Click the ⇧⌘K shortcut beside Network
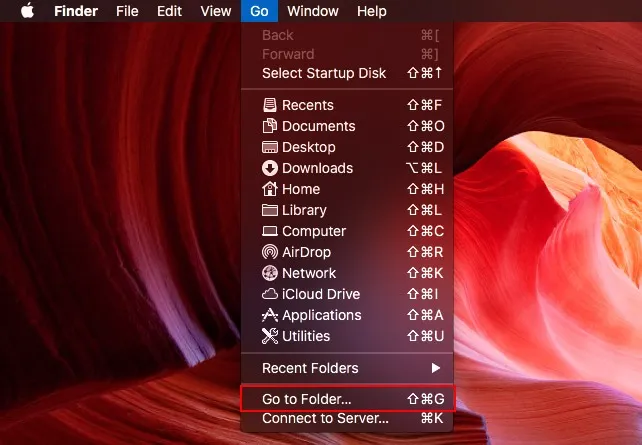This screenshot has width=642, height=445. pyautogui.click(x=425, y=273)
